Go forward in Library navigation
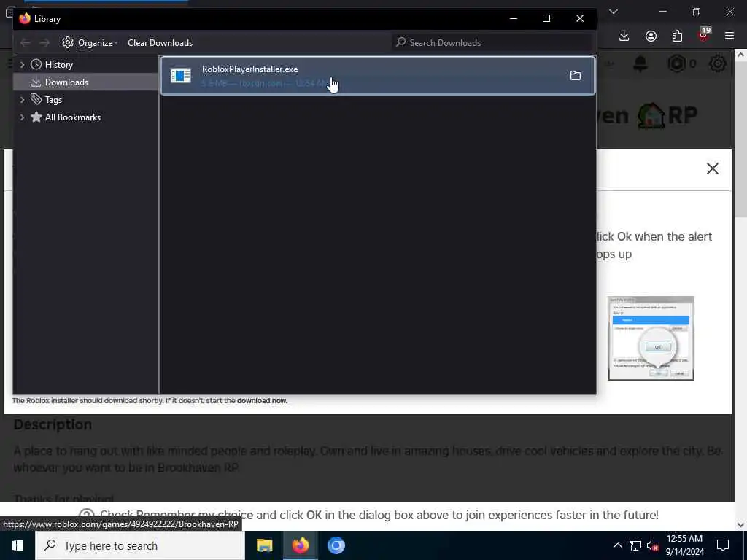Image resolution: width=747 pixels, height=560 pixels. point(44,43)
